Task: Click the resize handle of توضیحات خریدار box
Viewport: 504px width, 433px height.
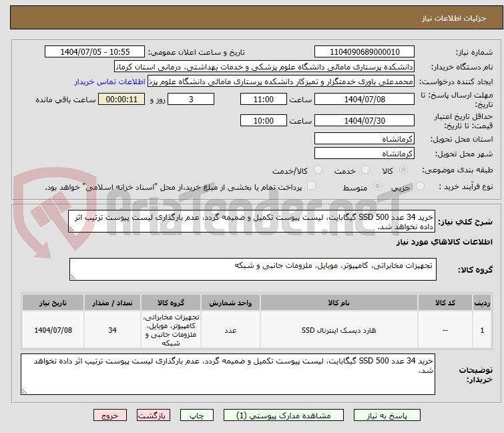Action: (24, 392)
